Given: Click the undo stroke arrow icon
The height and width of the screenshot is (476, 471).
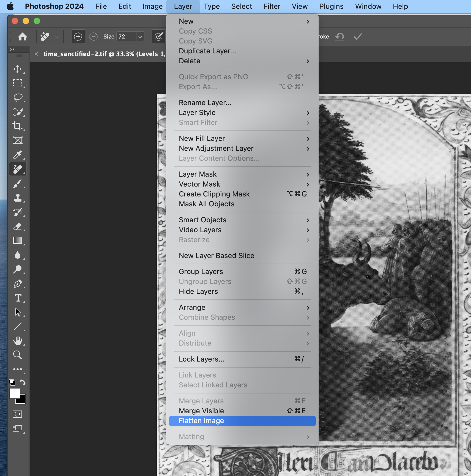Looking at the screenshot, I should [x=340, y=37].
